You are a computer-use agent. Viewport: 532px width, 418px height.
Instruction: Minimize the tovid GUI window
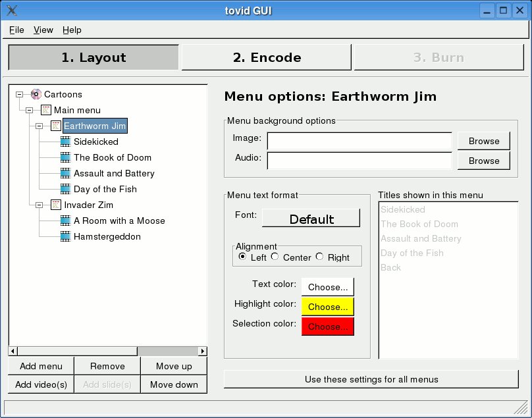coord(487,11)
